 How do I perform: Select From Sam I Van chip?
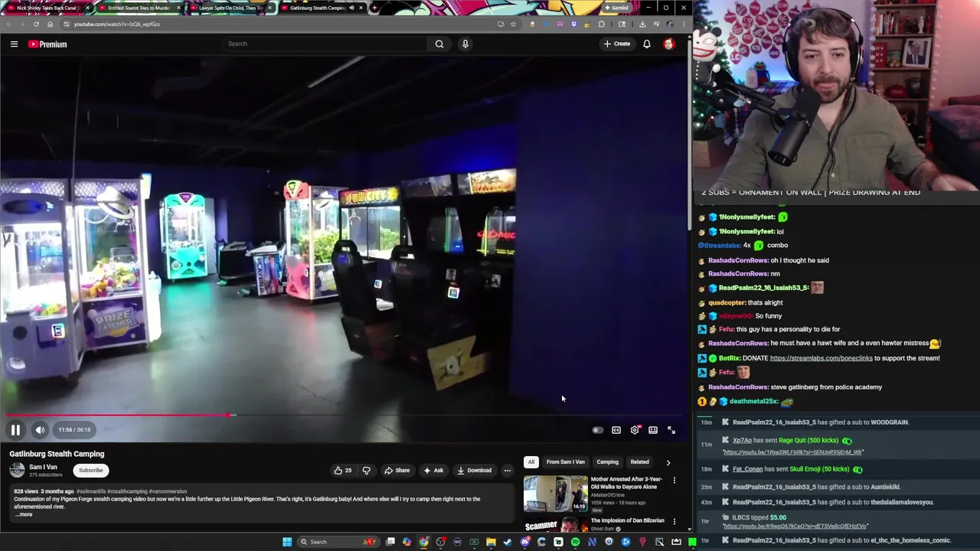tap(565, 462)
